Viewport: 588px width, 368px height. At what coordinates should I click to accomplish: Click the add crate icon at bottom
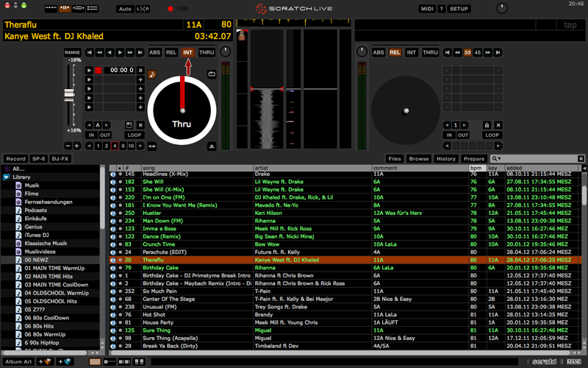(46, 362)
